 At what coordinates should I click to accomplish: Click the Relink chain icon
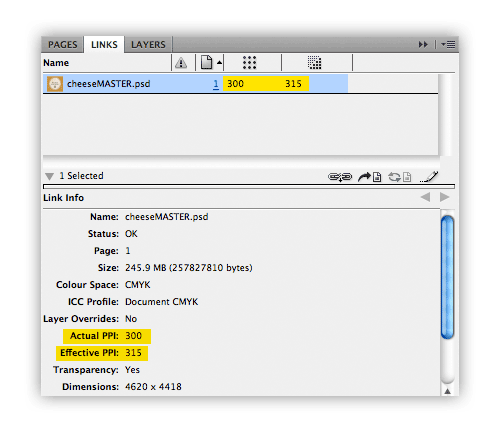coord(340,177)
